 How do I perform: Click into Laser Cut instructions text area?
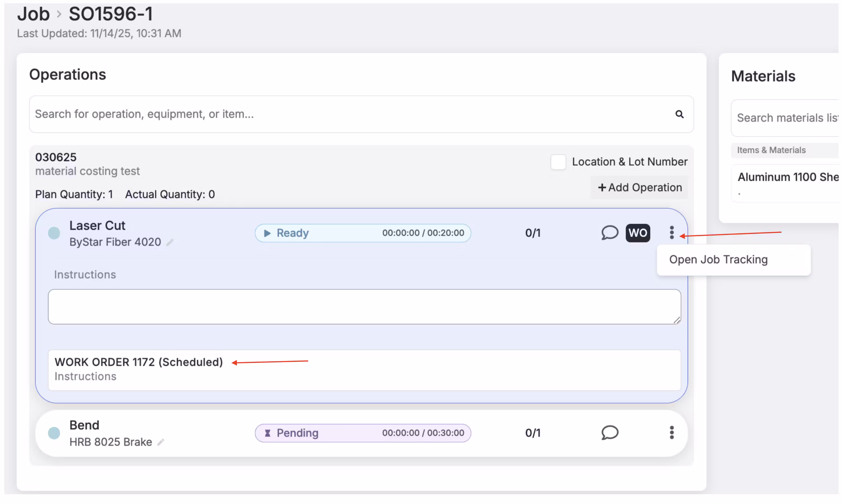(364, 307)
